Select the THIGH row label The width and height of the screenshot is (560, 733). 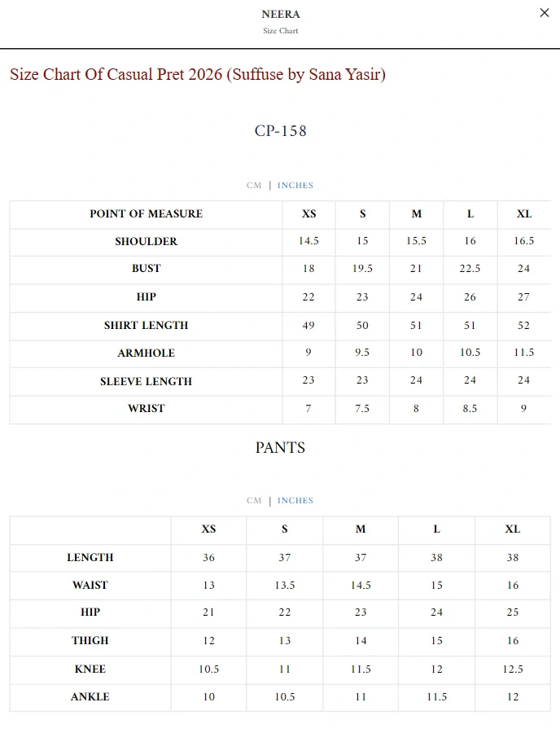coord(90,641)
